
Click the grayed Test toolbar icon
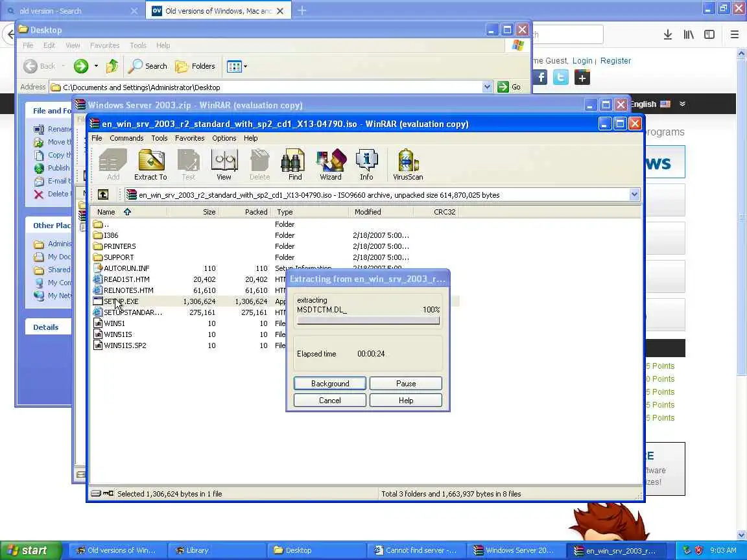pyautogui.click(x=188, y=165)
